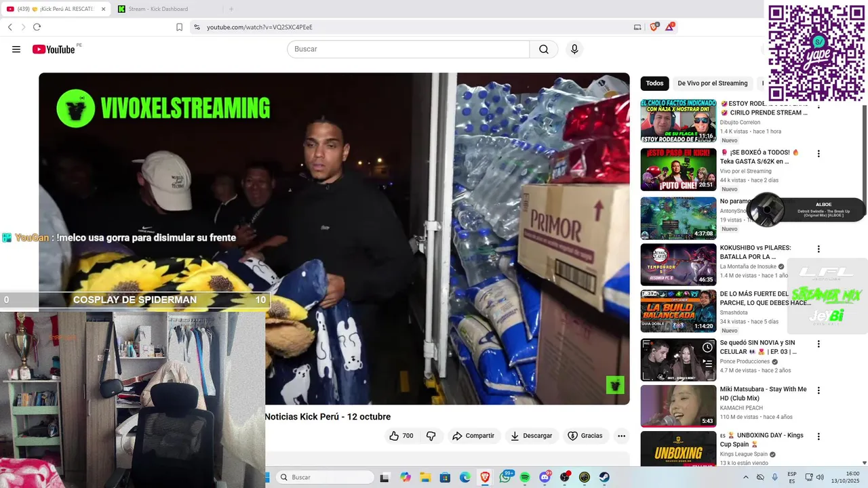Share the video with Compartir
The image size is (868, 488).
(473, 436)
